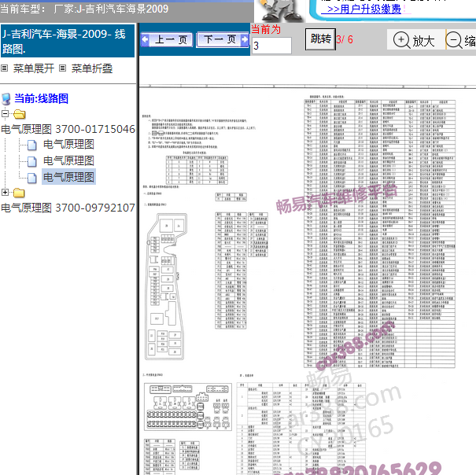This screenshot has width=476, height=475.
Task: Go to next page with 下一页
Action: pyautogui.click(x=223, y=39)
